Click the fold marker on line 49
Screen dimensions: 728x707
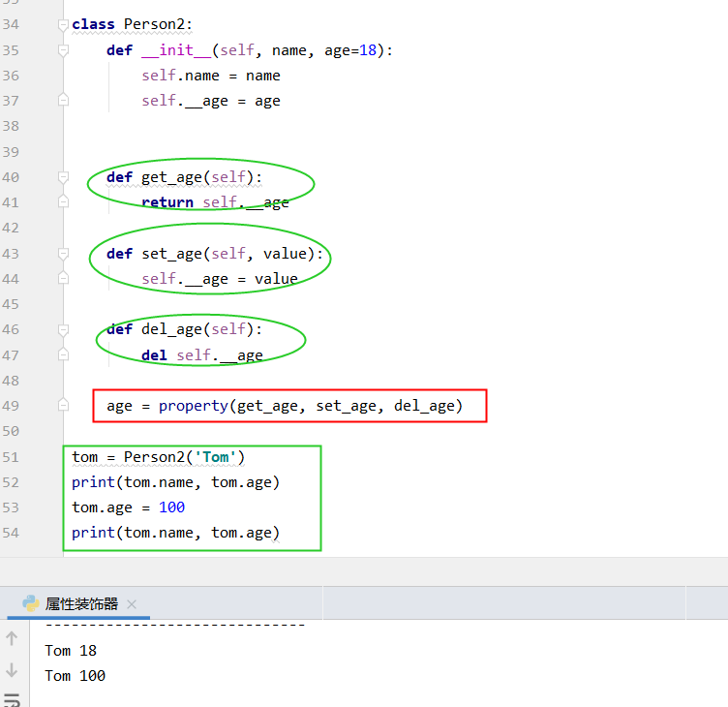tap(63, 406)
